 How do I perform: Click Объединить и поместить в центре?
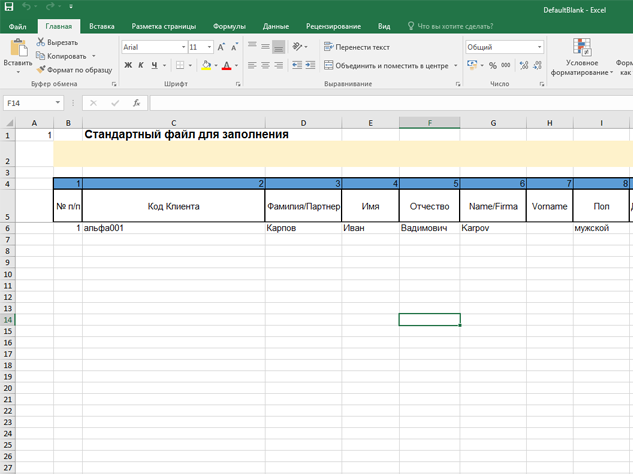click(x=387, y=65)
